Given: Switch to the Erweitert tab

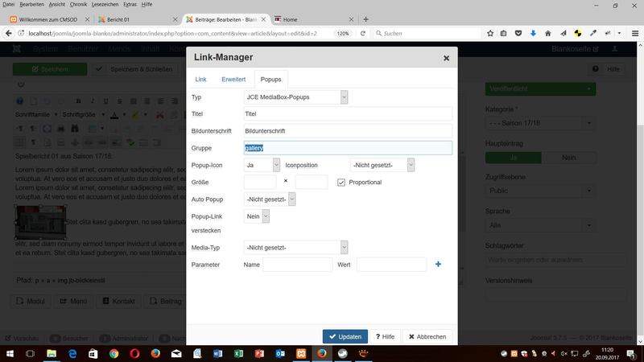Looking at the screenshot, I should pyautogui.click(x=233, y=79).
